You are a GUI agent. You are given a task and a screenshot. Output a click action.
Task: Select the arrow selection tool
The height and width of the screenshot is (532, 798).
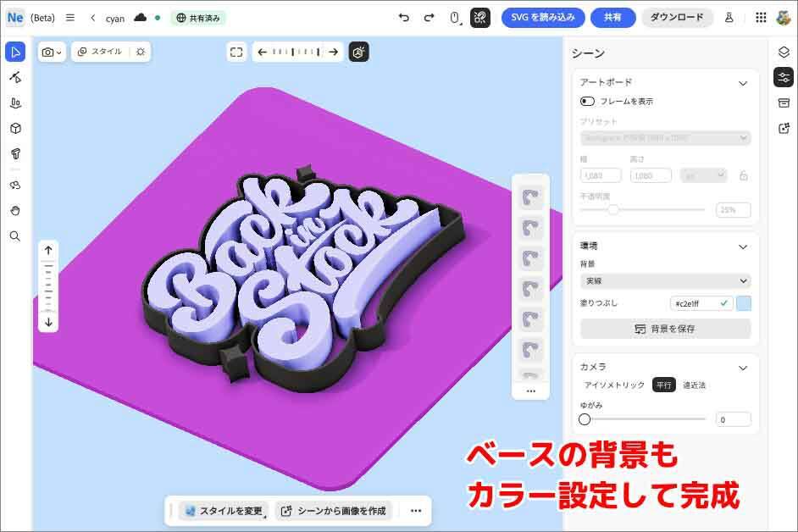click(14, 53)
